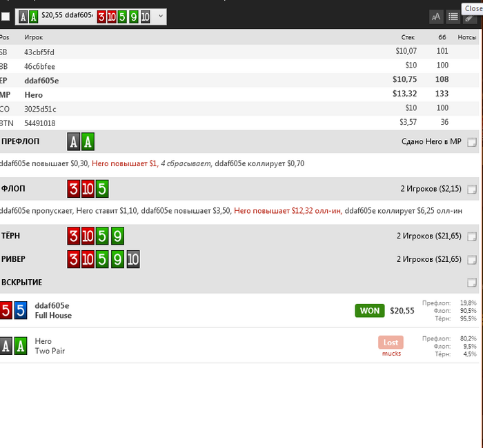The image size is (483, 448).
Task: Click the 'Full House' hand label
Action: pos(53,316)
